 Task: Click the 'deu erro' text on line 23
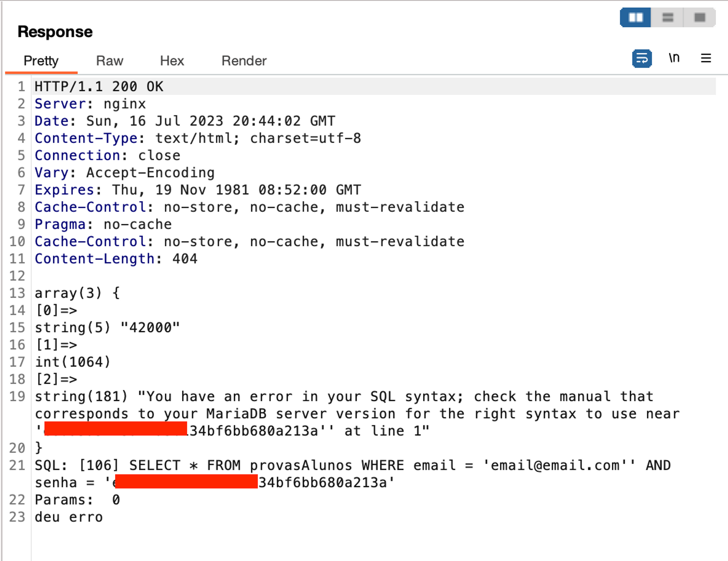click(x=69, y=517)
